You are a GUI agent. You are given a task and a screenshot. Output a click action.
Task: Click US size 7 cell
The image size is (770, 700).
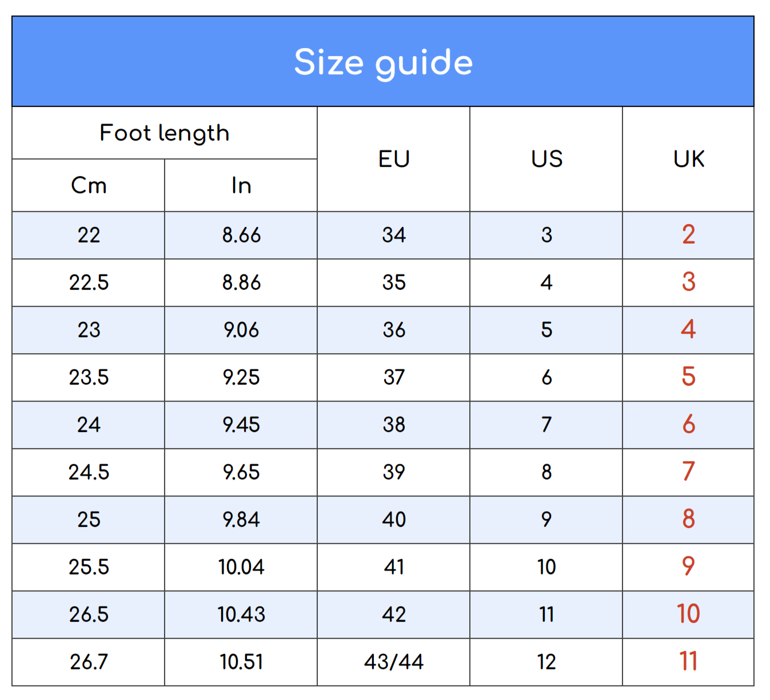click(x=546, y=425)
